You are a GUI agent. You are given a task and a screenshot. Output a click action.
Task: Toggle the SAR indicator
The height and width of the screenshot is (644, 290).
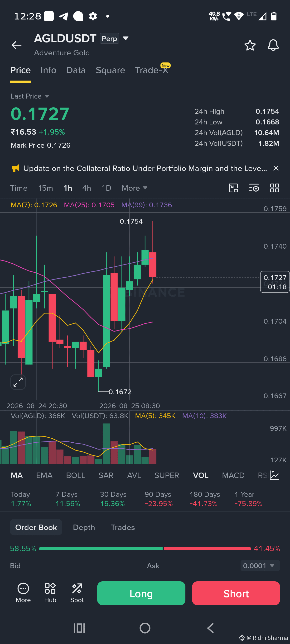[106, 475]
